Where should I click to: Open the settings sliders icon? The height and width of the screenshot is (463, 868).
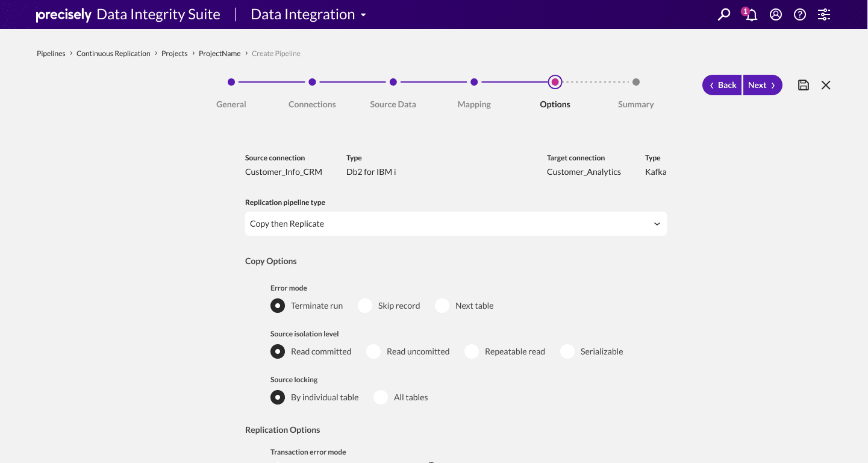(x=824, y=14)
